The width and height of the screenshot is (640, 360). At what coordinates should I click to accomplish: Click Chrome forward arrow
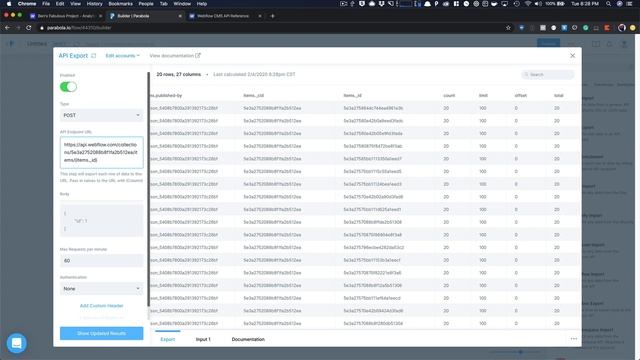point(18,28)
